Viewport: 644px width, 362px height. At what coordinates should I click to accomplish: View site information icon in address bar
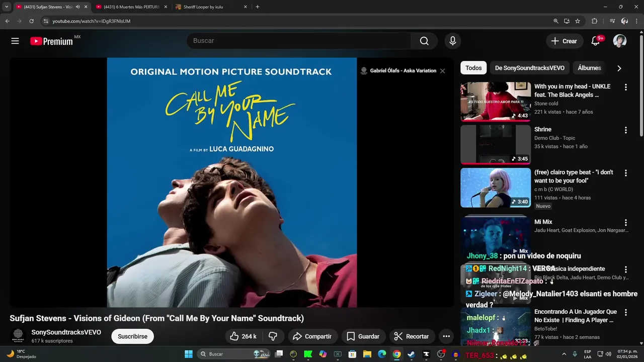tap(46, 21)
